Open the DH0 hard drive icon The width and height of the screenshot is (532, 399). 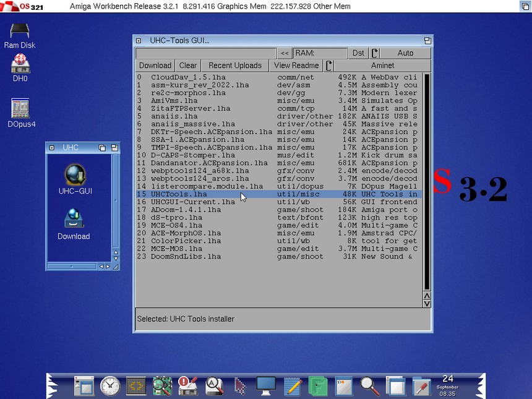point(20,66)
